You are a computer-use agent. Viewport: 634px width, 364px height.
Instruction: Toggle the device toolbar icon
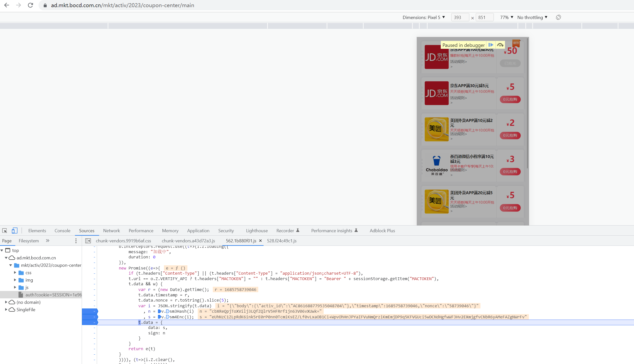point(15,230)
